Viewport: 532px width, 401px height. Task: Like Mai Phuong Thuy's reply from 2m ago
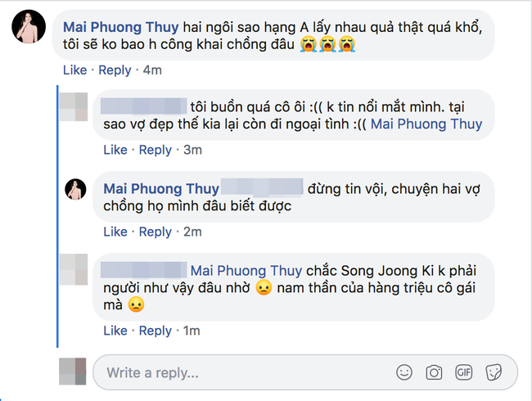(115, 232)
